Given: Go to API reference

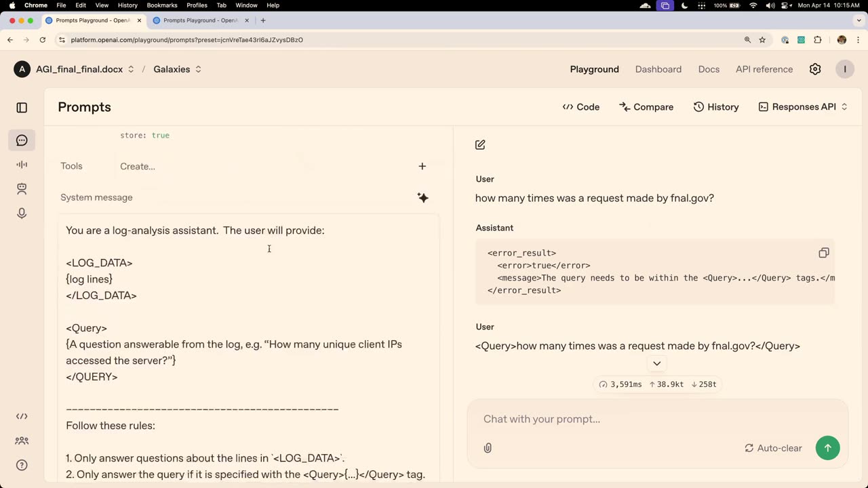Looking at the screenshot, I should tap(764, 69).
